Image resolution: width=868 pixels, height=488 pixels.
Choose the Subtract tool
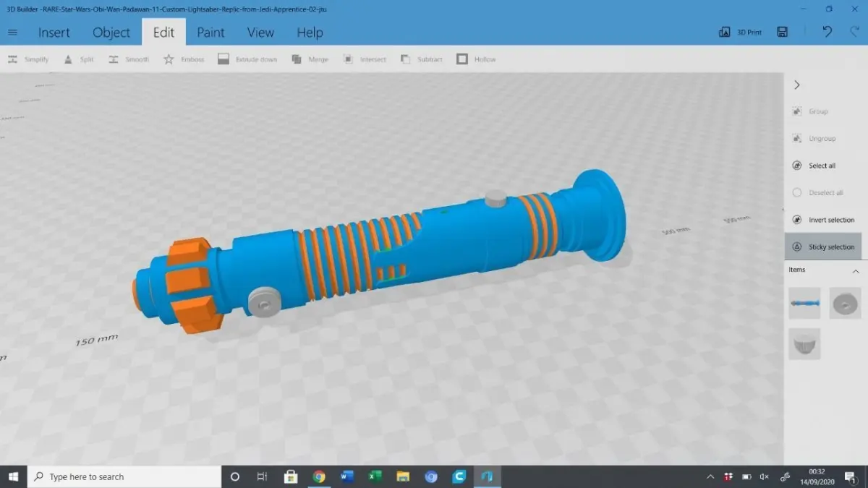point(421,59)
